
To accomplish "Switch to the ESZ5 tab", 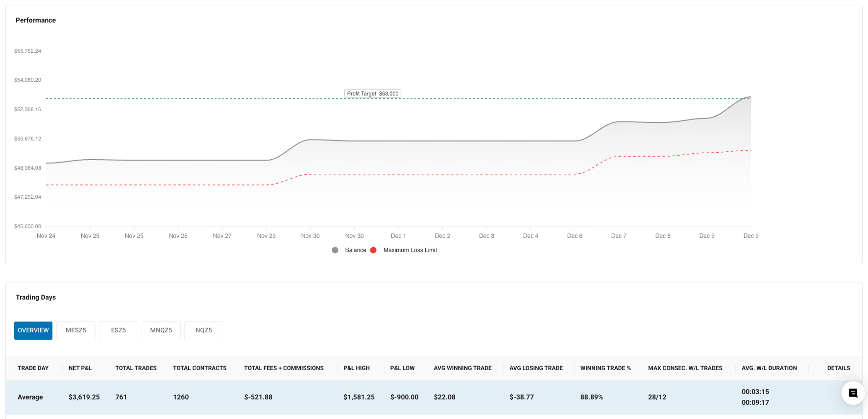I will pos(119,330).
